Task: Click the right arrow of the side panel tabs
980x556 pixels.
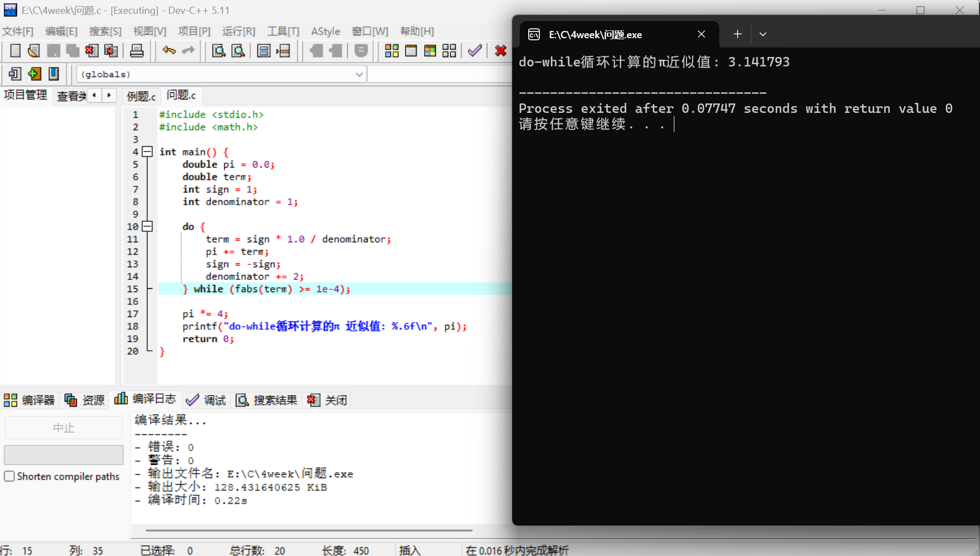Action: [x=109, y=95]
